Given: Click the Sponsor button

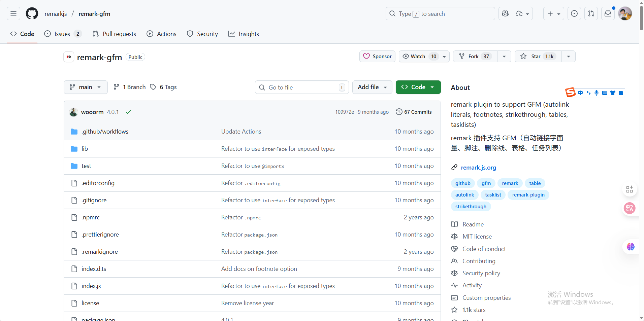Looking at the screenshot, I should (x=377, y=57).
